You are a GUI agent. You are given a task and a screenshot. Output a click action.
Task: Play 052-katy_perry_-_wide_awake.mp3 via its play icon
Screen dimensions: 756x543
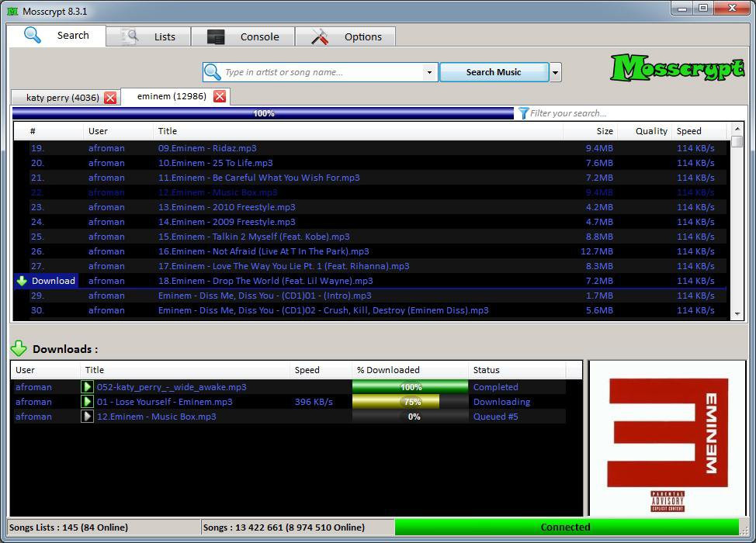(x=87, y=387)
